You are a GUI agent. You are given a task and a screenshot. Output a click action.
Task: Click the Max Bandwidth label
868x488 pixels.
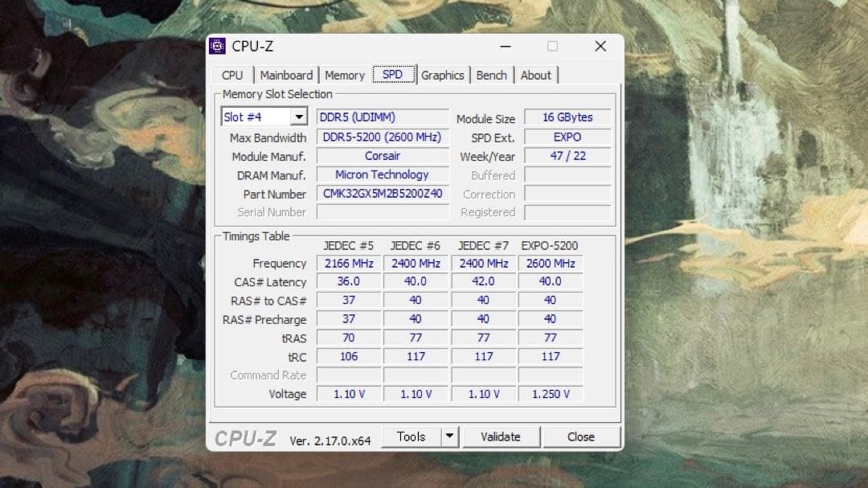coord(268,137)
